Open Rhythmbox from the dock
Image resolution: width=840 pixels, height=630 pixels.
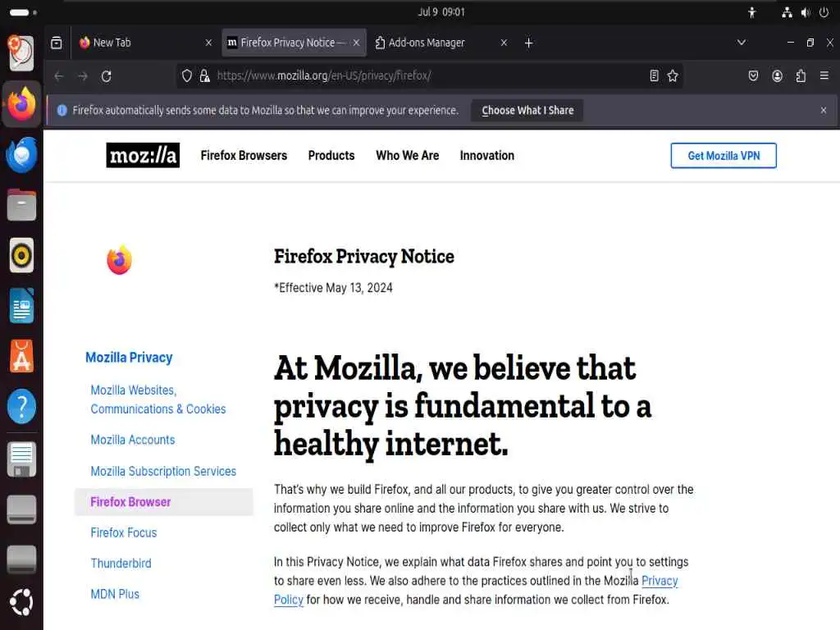pyautogui.click(x=21, y=256)
